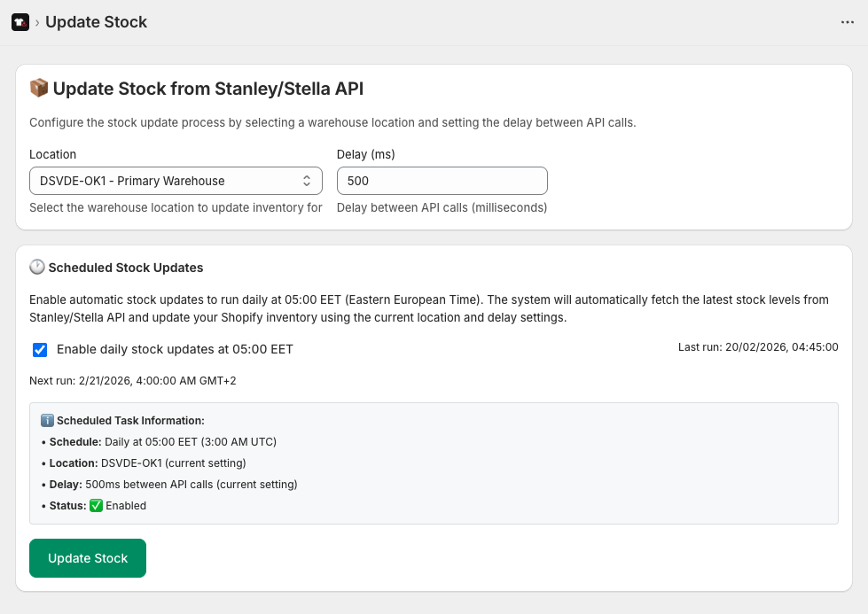Click the 'Delay between API calls' helper text
The image size is (868, 614).
(x=442, y=208)
